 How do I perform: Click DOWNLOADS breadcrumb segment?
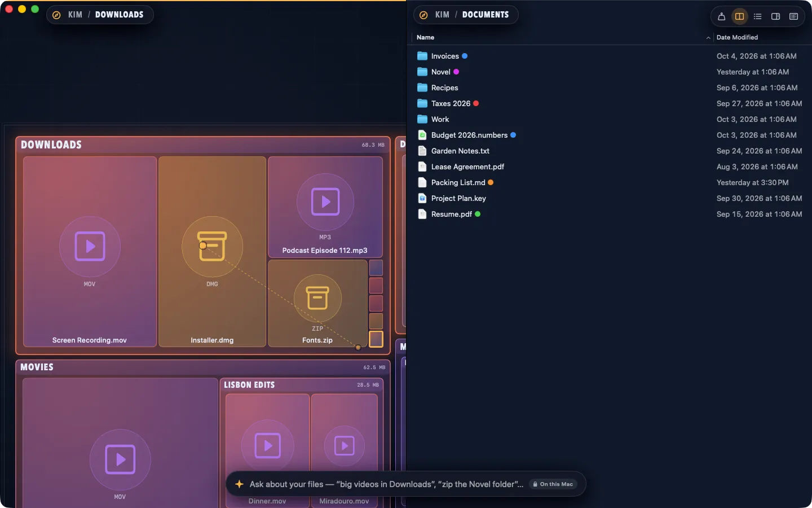[119, 15]
